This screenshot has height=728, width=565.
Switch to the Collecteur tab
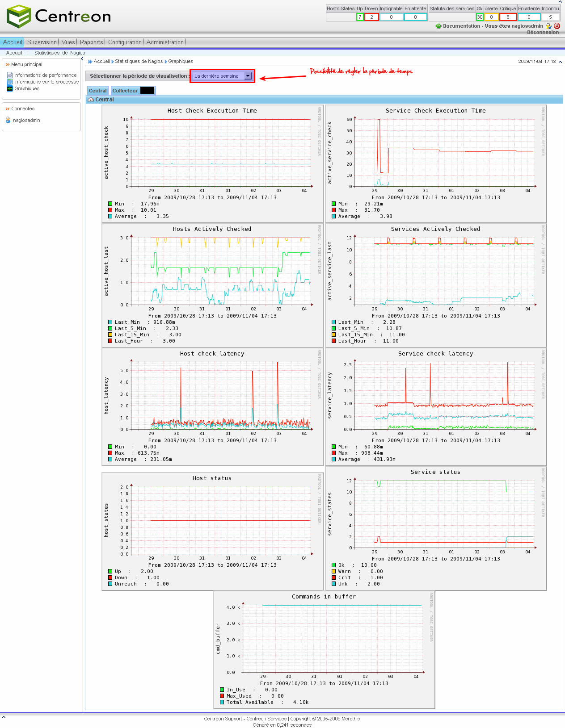133,91
